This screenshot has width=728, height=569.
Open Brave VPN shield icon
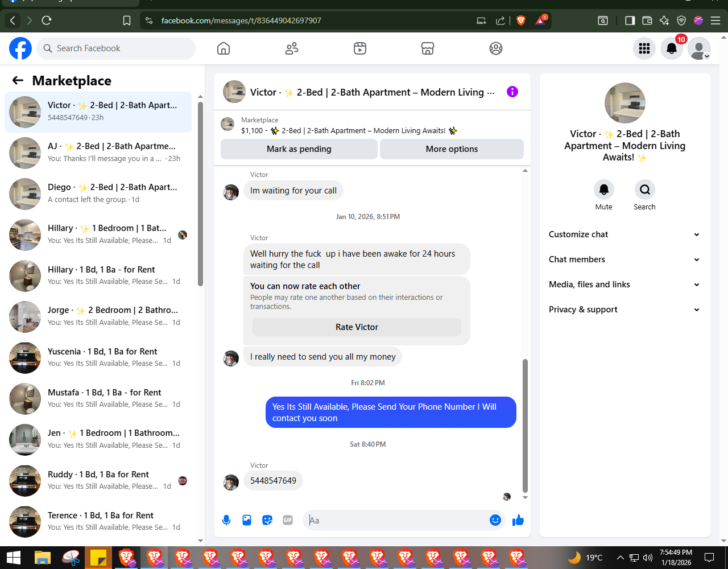click(681, 20)
